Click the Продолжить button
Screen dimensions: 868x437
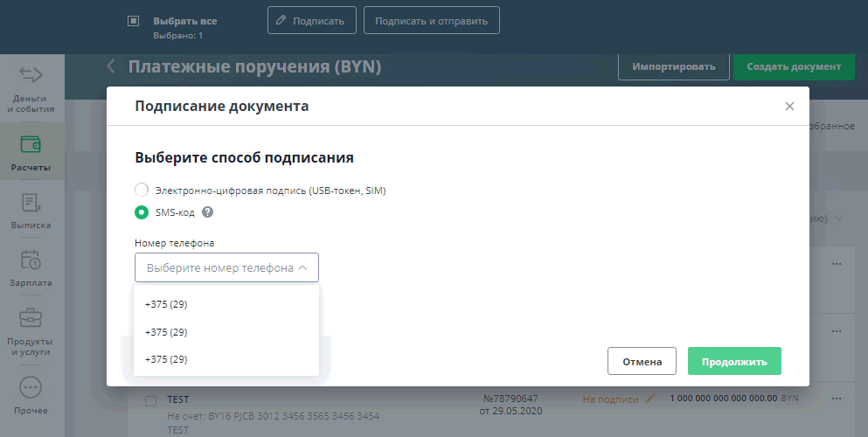click(x=733, y=362)
